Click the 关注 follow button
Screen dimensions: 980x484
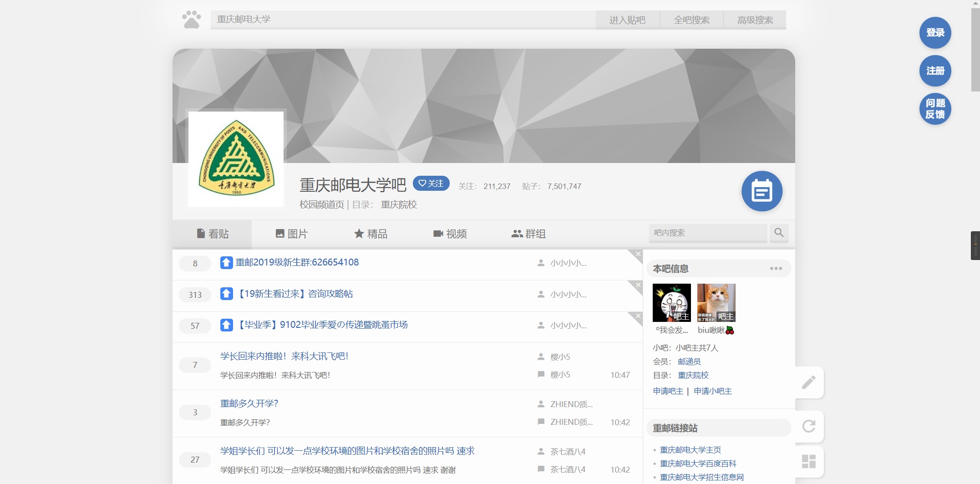pos(431,183)
